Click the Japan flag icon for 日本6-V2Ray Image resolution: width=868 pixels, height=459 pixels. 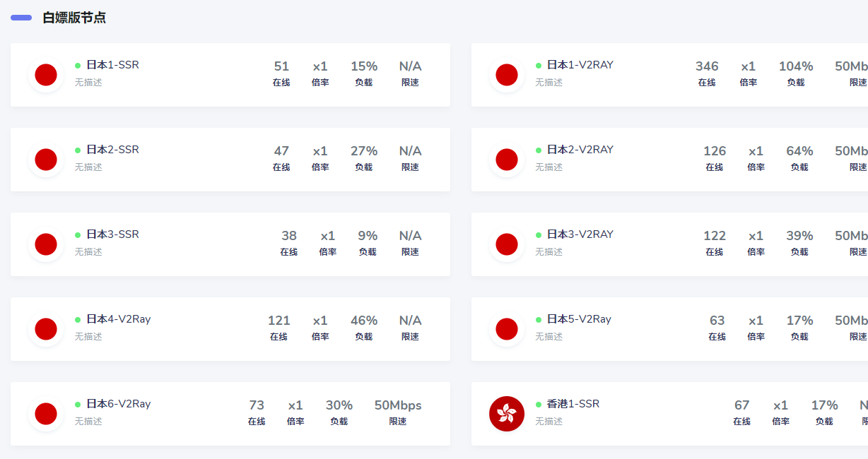click(x=46, y=414)
